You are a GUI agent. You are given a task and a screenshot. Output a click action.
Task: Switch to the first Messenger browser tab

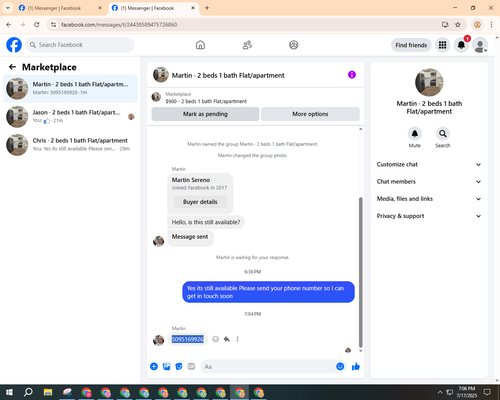(60, 8)
